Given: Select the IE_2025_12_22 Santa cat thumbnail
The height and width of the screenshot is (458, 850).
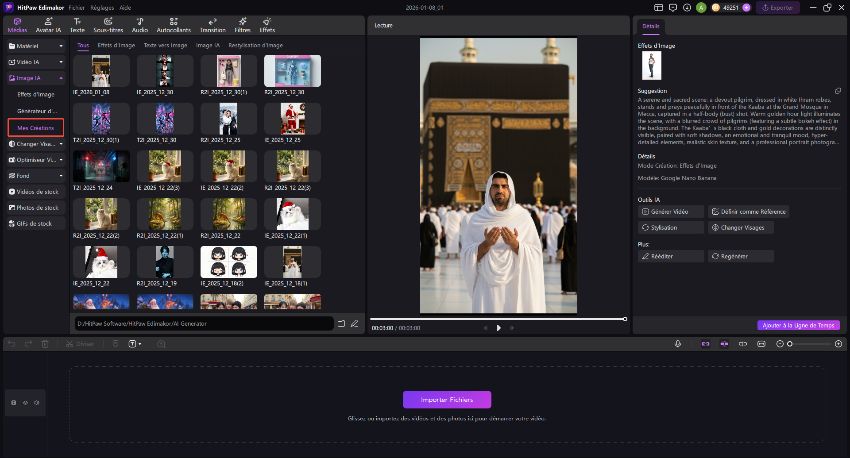Looking at the screenshot, I should coord(101,262).
